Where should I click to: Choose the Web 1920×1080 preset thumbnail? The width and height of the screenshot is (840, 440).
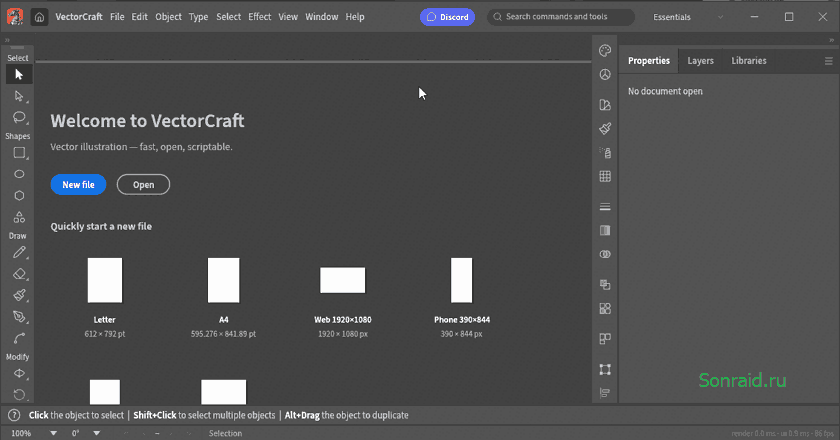coord(342,280)
